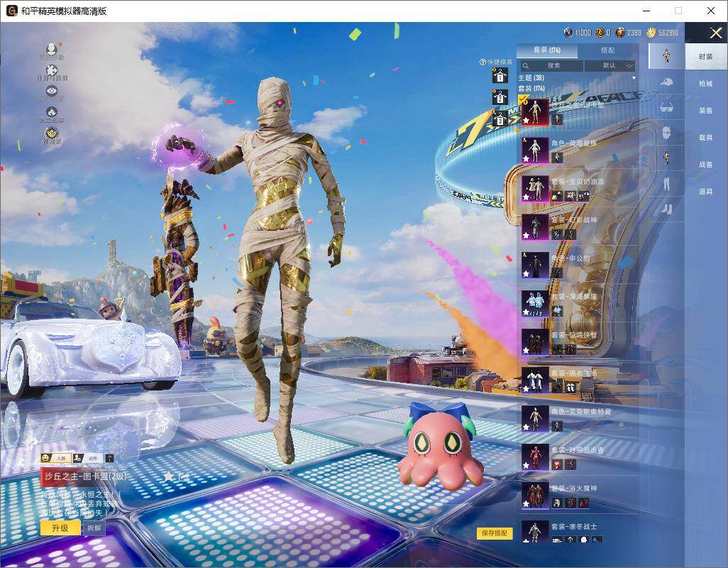Select the full-body suit category icon

666,55
